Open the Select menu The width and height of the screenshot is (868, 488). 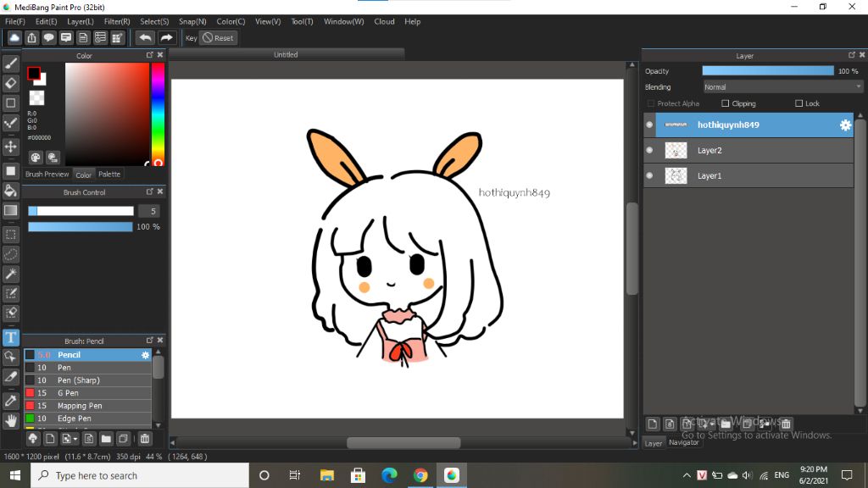click(x=154, y=21)
